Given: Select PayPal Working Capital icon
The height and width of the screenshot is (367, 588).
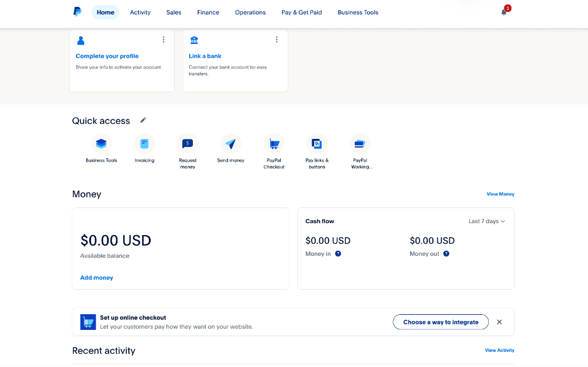Looking at the screenshot, I should (x=360, y=143).
